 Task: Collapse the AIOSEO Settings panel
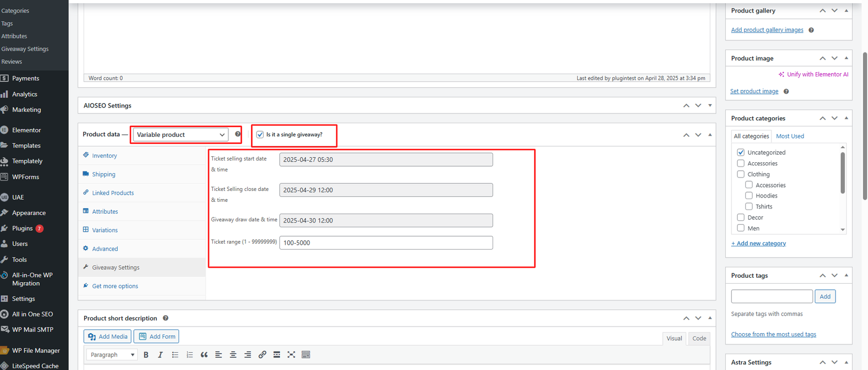point(710,106)
